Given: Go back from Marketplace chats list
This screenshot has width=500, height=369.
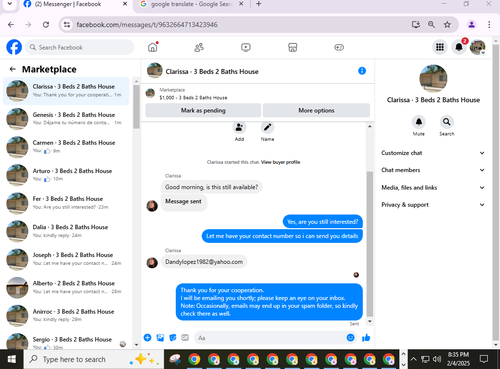Looking at the screenshot, I should click(x=13, y=69).
